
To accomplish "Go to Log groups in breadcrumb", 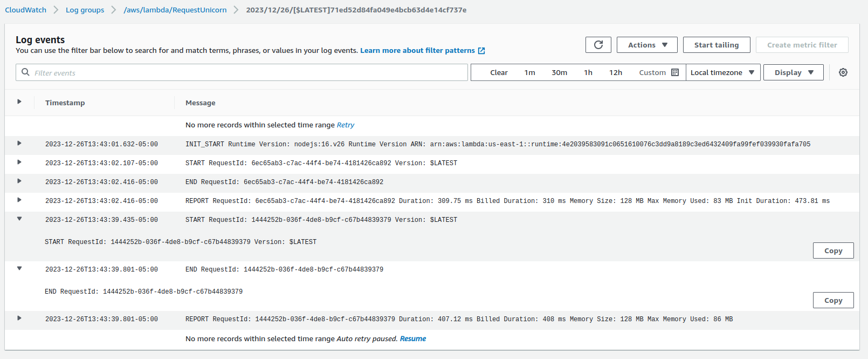I will coord(85,10).
